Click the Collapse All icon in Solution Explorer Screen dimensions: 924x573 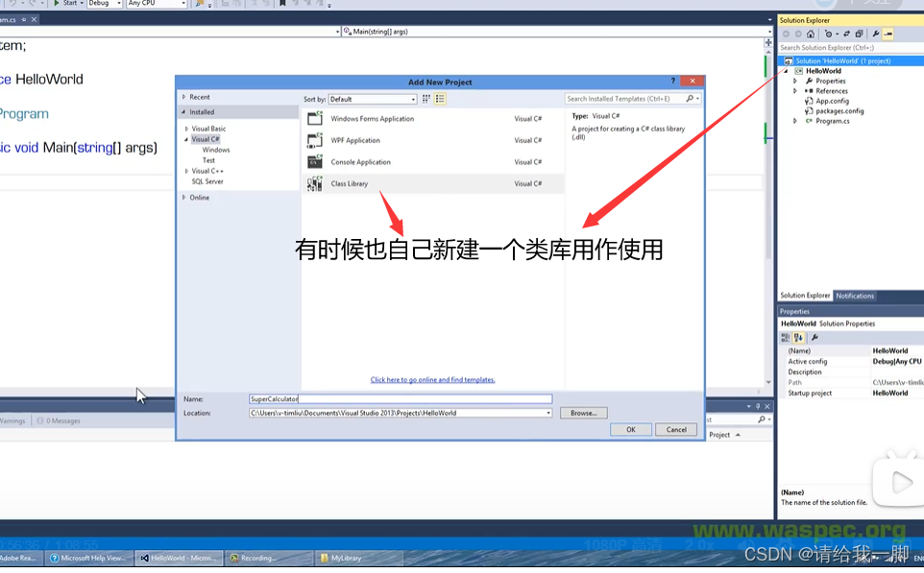860,35
